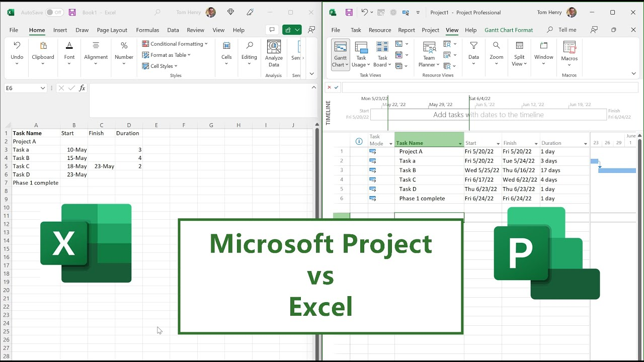The height and width of the screenshot is (362, 644).
Task: Click the Analyze Data icon in Excel
Action: (x=274, y=50)
